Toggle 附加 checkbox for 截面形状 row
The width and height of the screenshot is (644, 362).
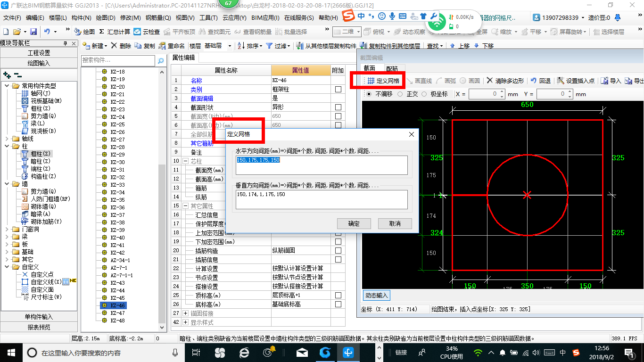[x=338, y=107]
